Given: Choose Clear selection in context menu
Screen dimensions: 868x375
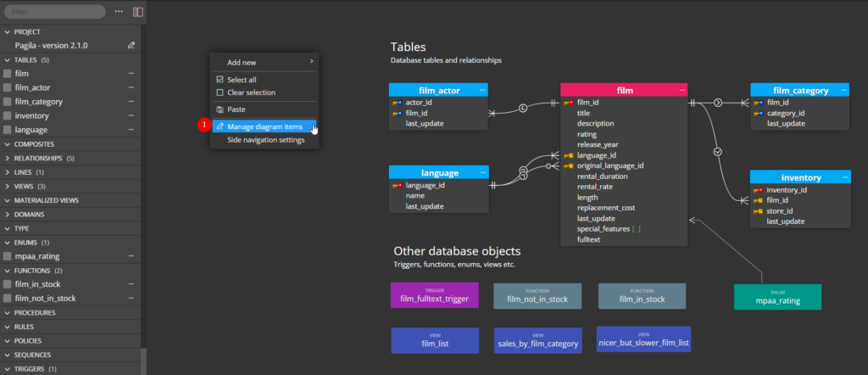Looking at the screenshot, I should [x=264, y=92].
